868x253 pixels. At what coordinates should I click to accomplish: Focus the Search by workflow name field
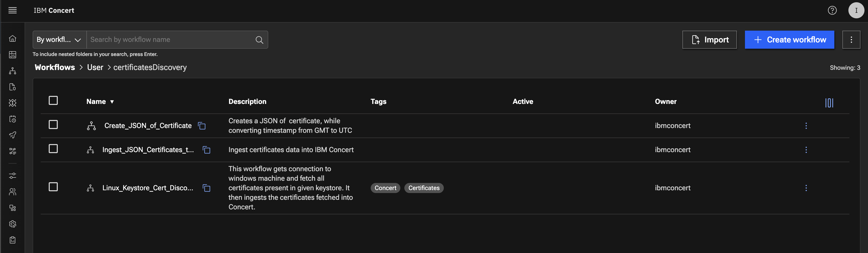coord(170,40)
